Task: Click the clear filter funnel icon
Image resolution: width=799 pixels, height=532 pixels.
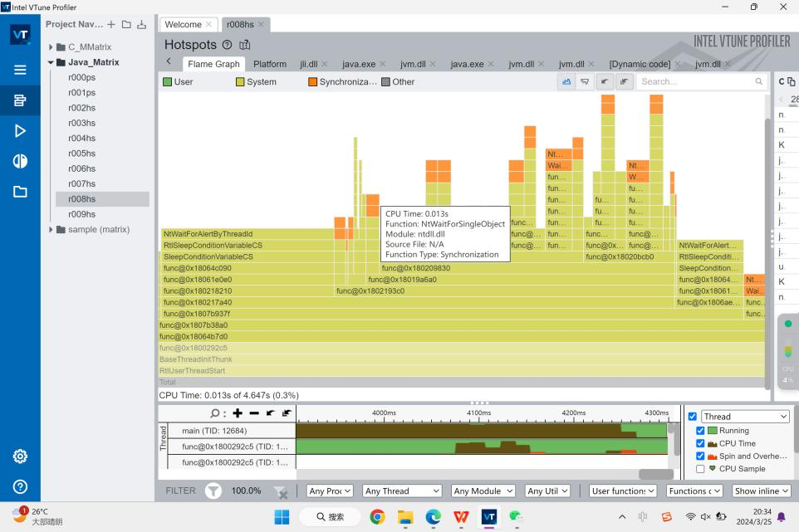Action: 281,492
